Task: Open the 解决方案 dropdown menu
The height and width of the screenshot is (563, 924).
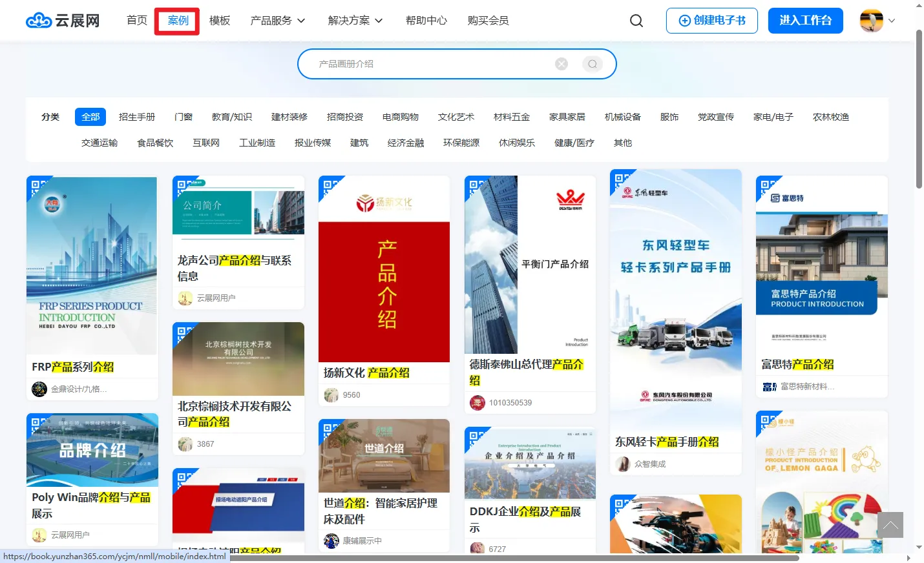Action: point(355,21)
